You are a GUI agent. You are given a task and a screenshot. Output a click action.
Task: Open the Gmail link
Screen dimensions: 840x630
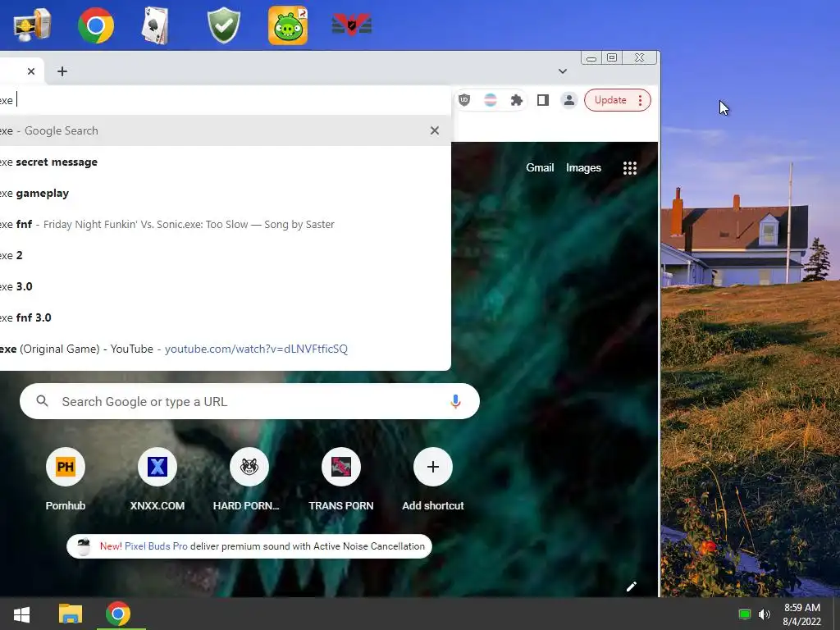click(540, 167)
